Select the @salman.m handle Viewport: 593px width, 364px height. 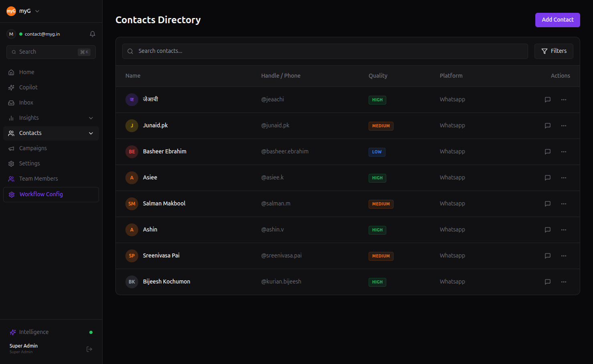click(276, 203)
